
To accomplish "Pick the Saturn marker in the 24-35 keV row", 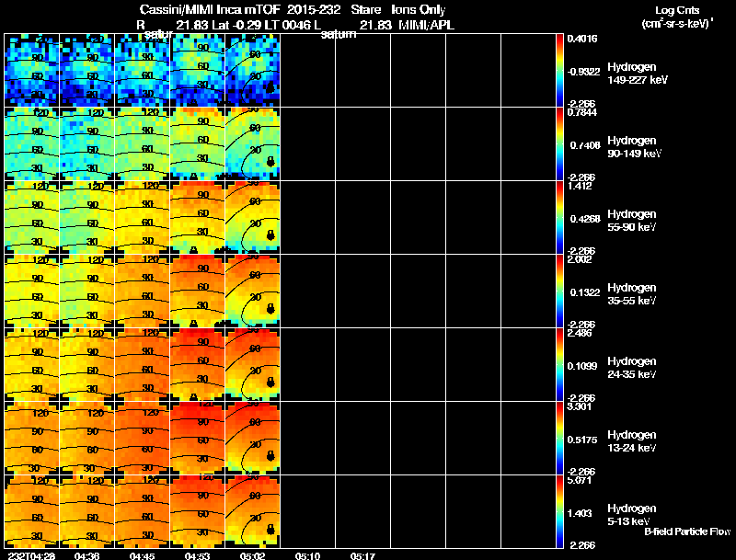I will point(270,383).
